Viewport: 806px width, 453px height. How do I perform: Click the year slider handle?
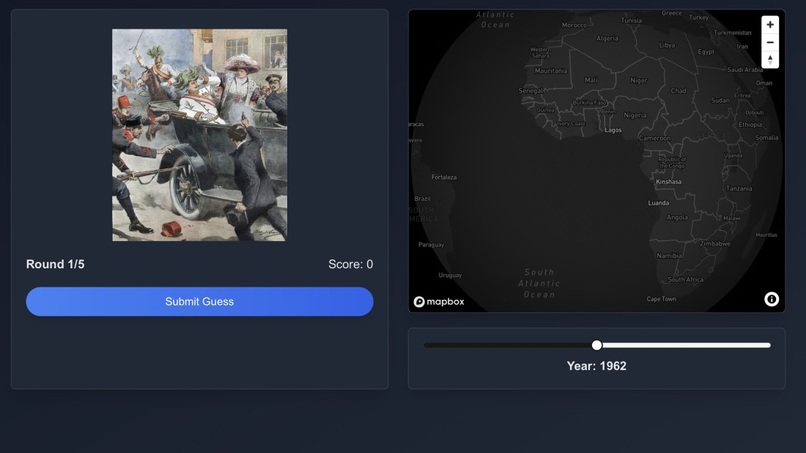(x=596, y=345)
